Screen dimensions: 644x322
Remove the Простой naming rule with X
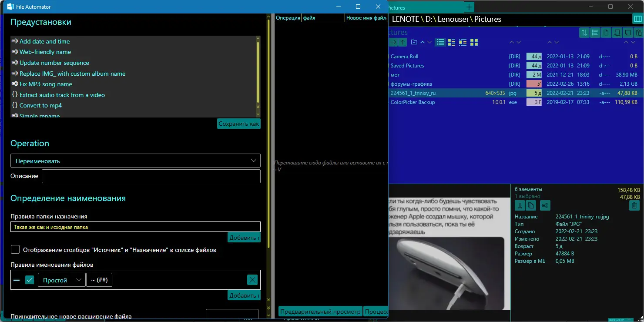coord(252,280)
